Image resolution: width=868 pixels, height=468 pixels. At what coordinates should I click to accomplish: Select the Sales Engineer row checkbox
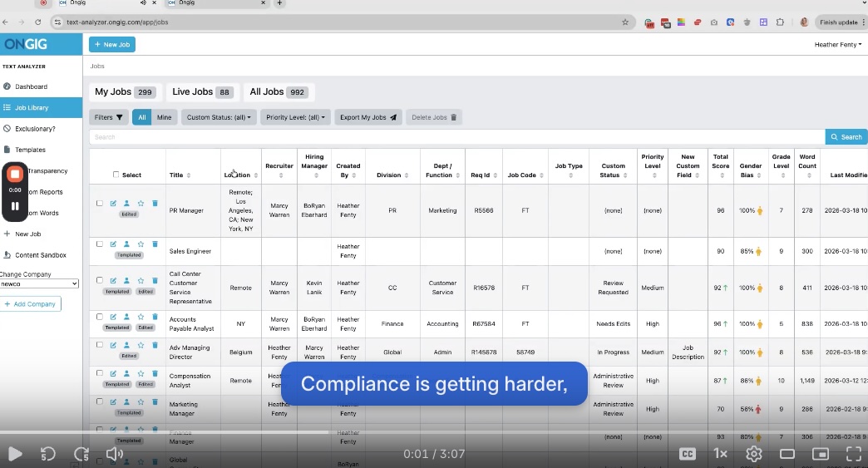(100, 244)
